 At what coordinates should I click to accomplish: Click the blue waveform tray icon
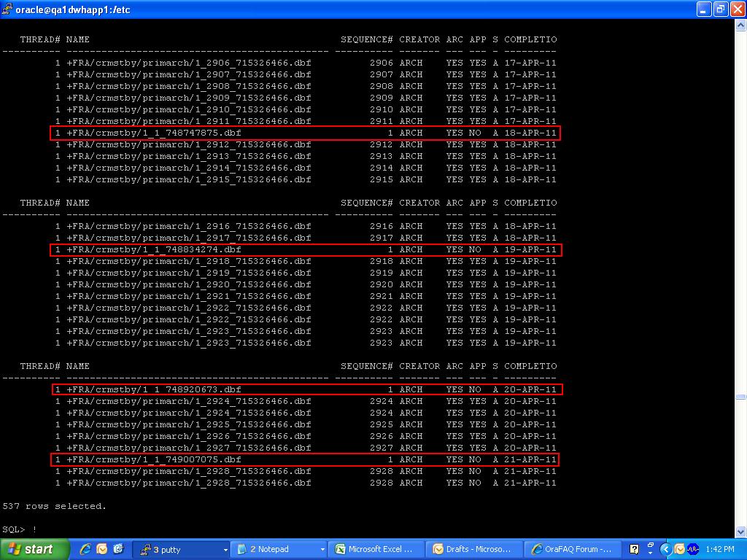(692, 549)
